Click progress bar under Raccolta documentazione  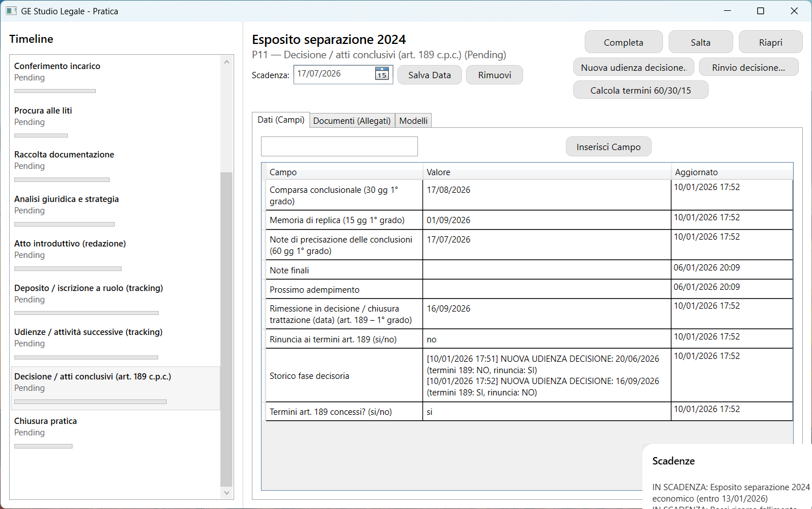[x=62, y=180]
